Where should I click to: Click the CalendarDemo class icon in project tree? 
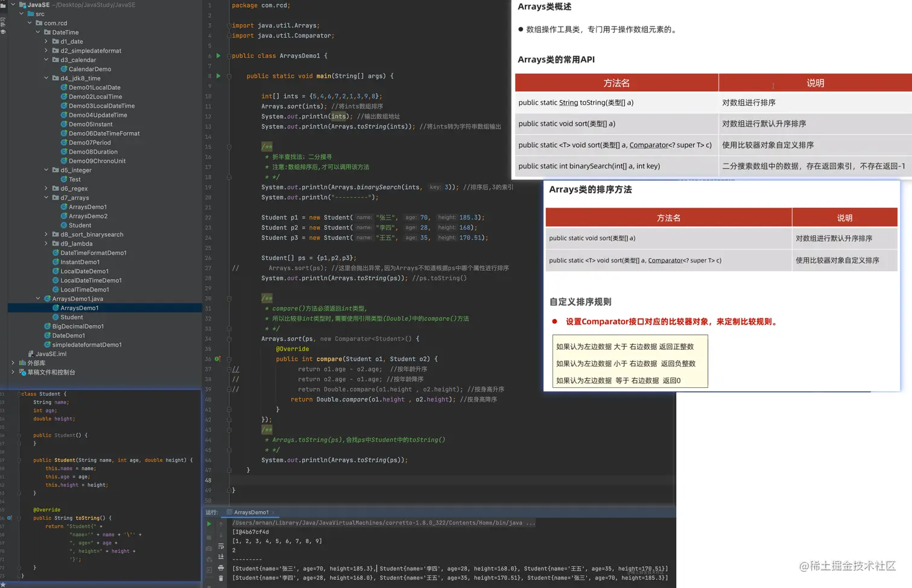pyautogui.click(x=64, y=69)
